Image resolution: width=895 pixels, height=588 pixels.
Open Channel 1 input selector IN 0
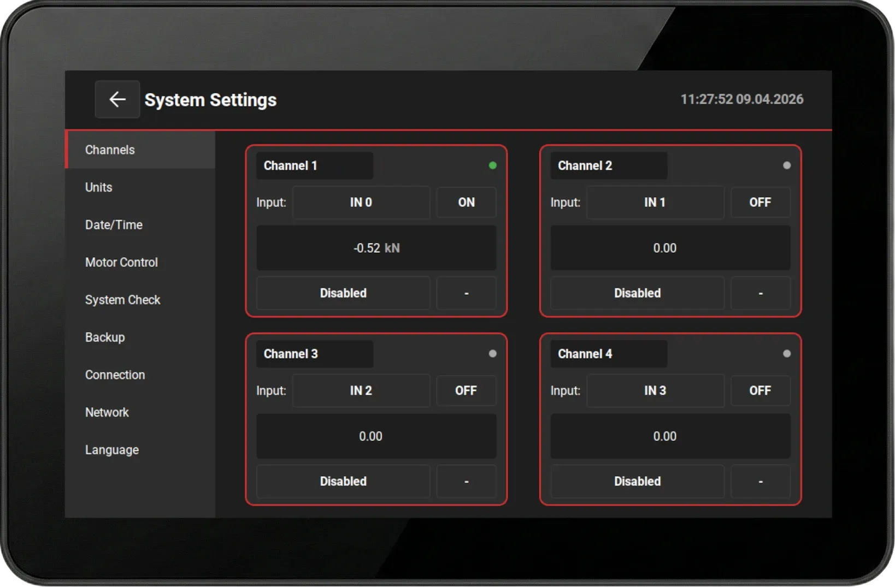coord(361,203)
